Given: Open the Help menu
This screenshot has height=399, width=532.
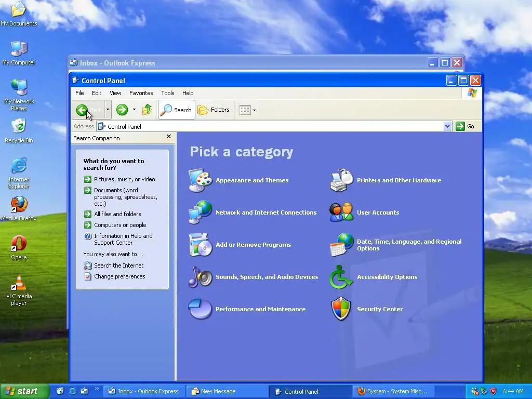Looking at the screenshot, I should [x=188, y=93].
